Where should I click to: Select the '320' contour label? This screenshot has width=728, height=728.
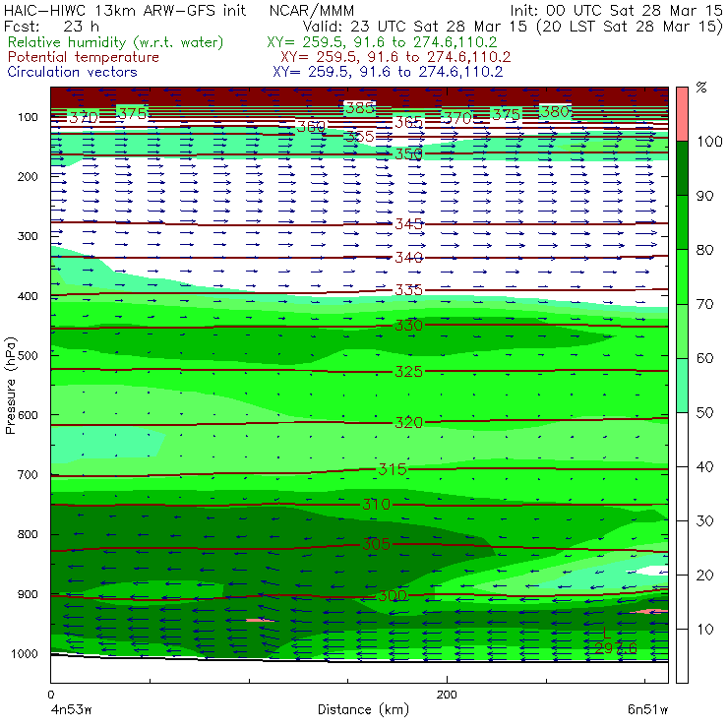(x=408, y=423)
